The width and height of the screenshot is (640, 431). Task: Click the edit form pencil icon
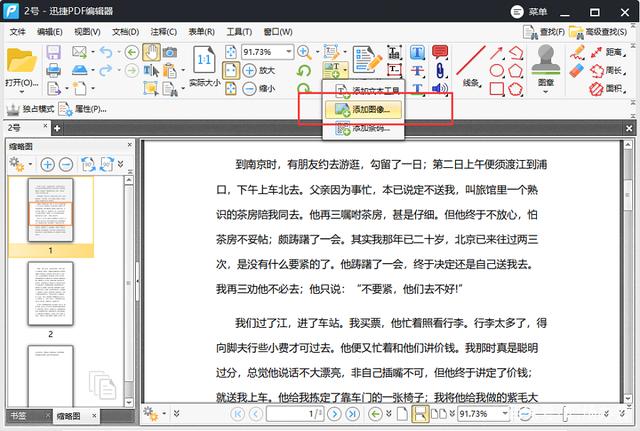tap(367, 60)
